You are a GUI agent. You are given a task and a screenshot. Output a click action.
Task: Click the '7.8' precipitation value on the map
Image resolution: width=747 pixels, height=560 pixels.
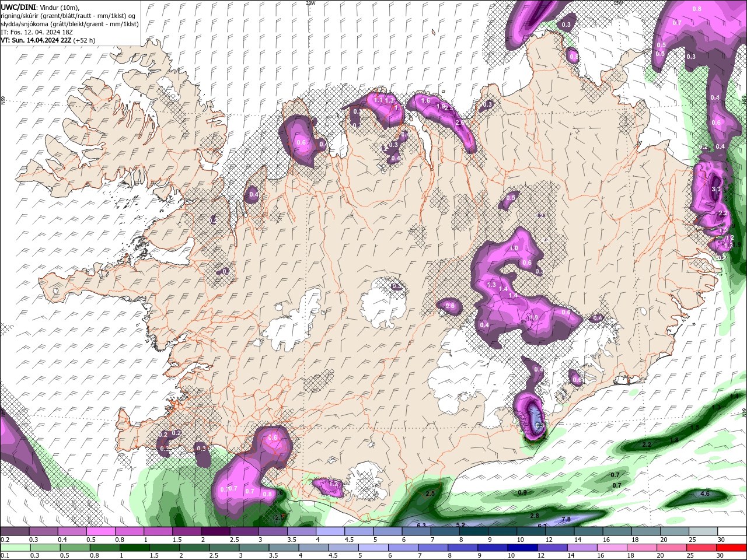pos(566,519)
